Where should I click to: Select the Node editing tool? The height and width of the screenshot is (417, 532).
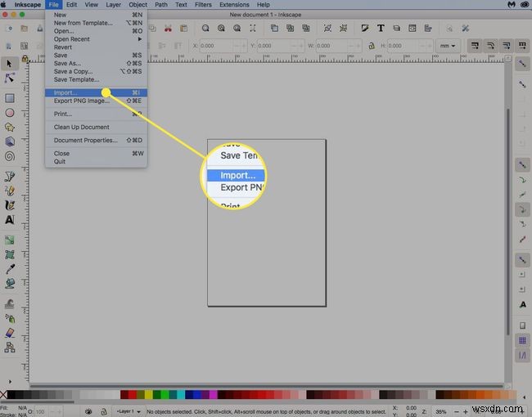[x=10, y=78]
